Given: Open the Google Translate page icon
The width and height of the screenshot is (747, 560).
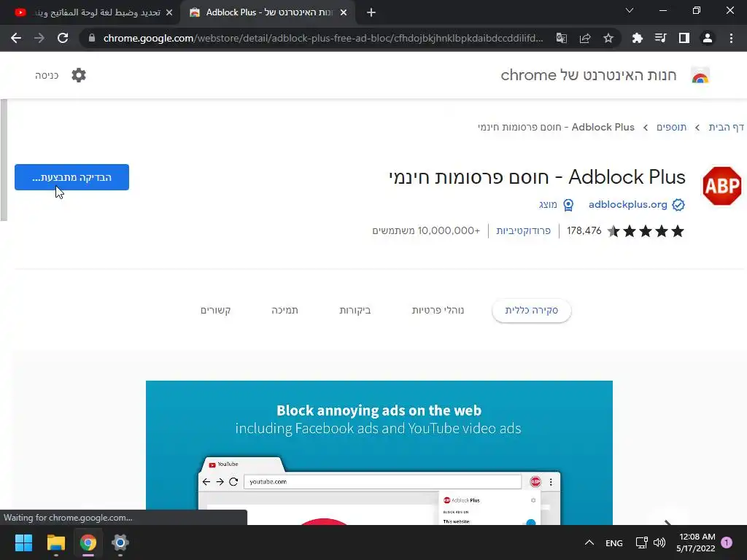Looking at the screenshot, I should point(562,38).
